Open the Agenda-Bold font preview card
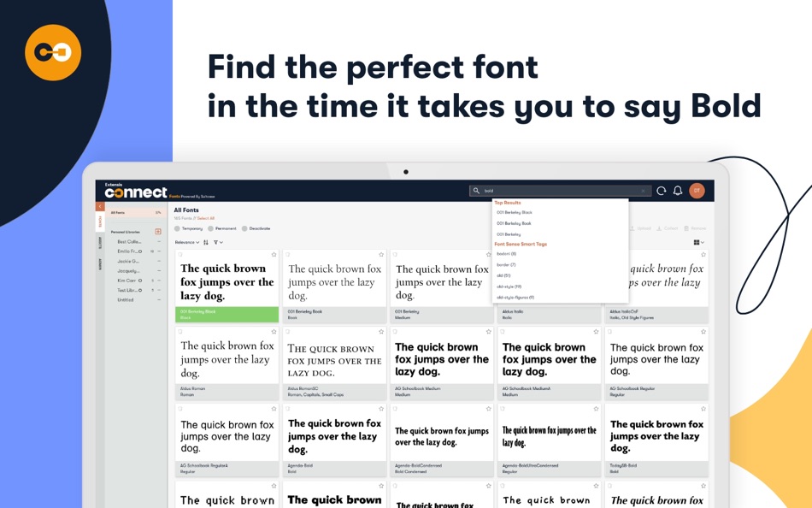Viewport: 812px width, 508px height. [x=334, y=440]
